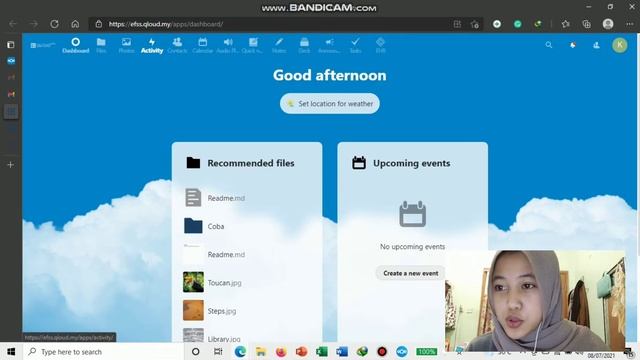Open PowerPoint from taskbar
The width and height of the screenshot is (640, 360).
301,351
